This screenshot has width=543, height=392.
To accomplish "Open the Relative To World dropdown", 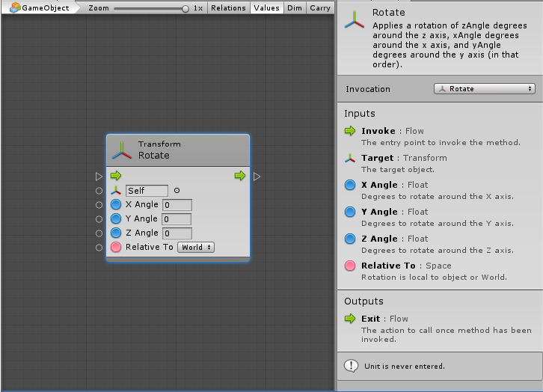I will (x=196, y=247).
